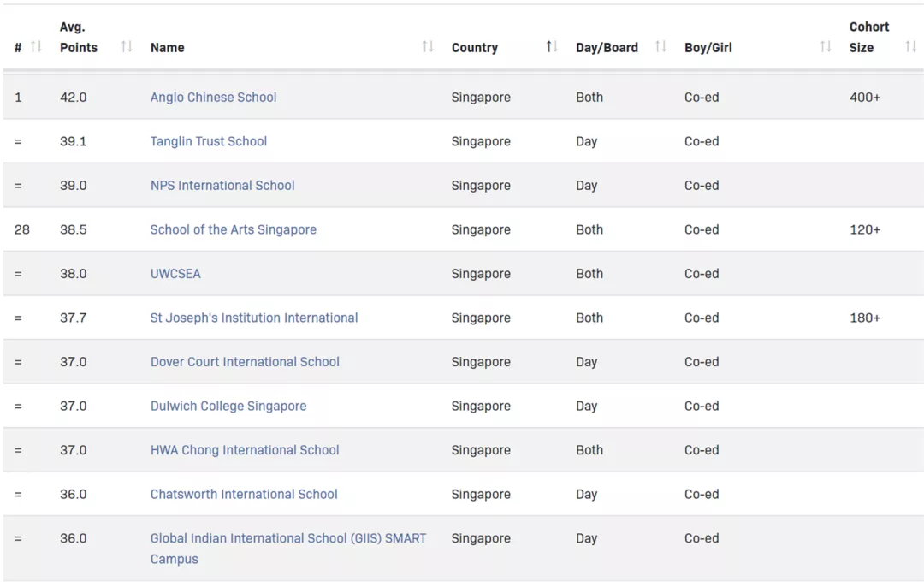
Task: Click the Country column header
Action: 474,48
